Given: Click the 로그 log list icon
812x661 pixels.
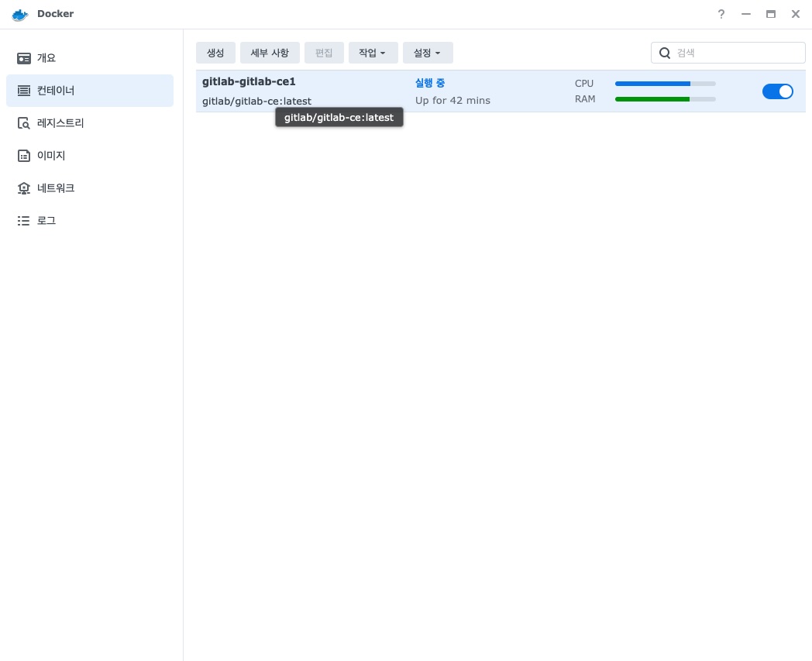Looking at the screenshot, I should [x=24, y=221].
